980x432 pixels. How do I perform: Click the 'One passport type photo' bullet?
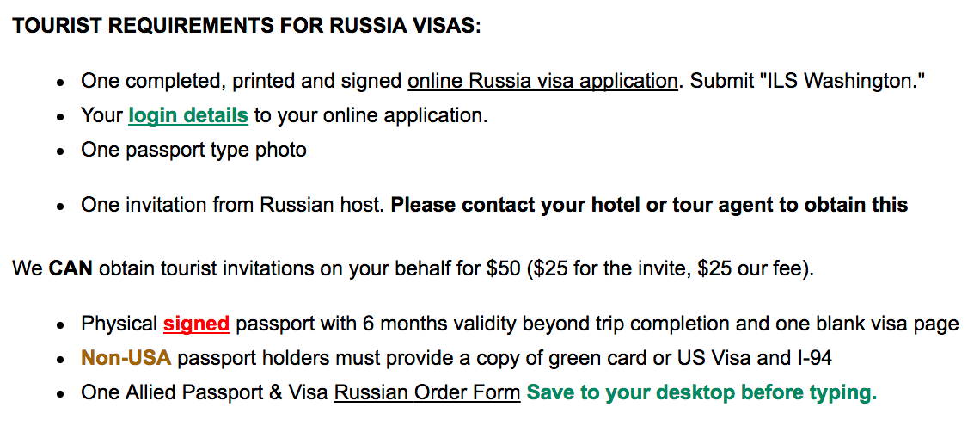point(193,151)
